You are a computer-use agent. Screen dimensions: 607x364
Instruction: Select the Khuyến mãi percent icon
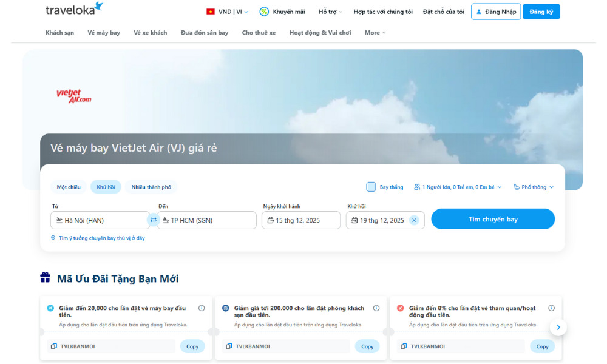click(x=263, y=11)
